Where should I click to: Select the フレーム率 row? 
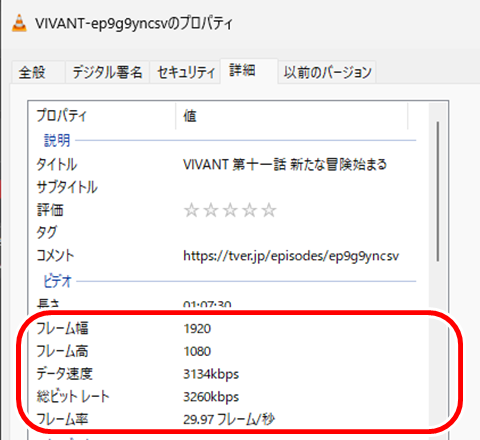pos(227,419)
